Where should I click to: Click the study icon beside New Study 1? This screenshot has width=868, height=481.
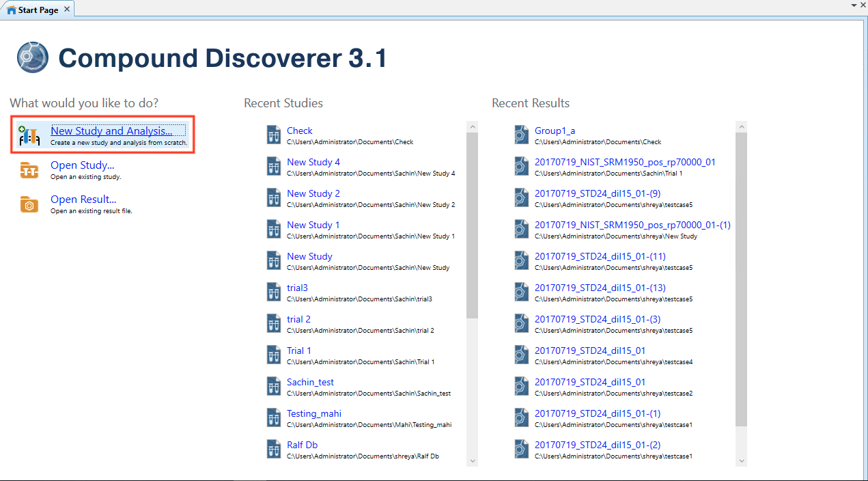[274, 229]
